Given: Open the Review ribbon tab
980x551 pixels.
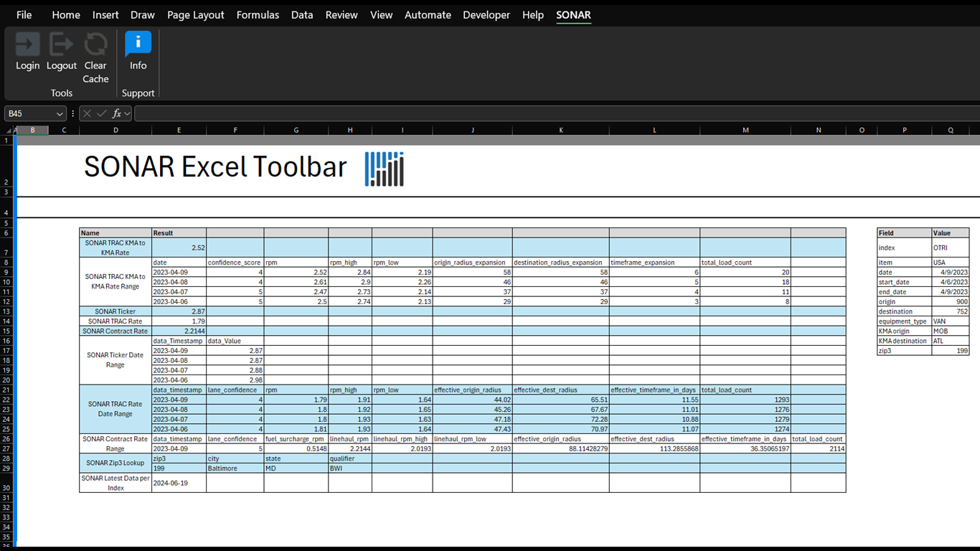Looking at the screenshot, I should pos(341,14).
